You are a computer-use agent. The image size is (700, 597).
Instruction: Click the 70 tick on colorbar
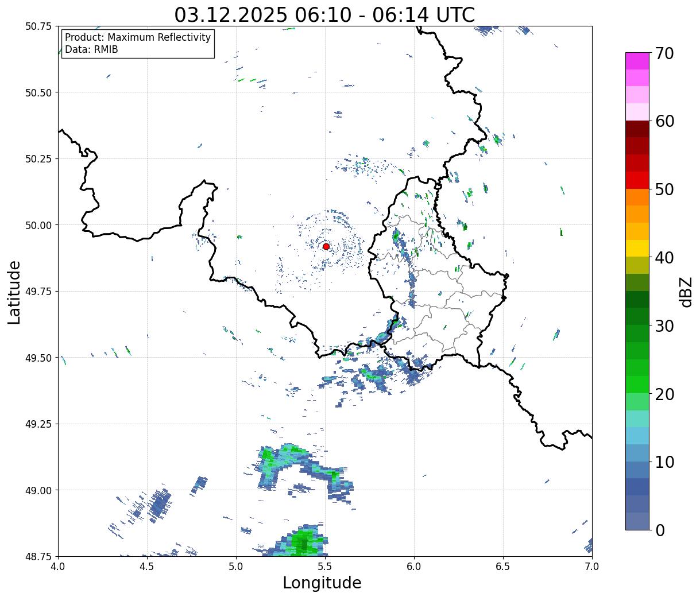coord(664,53)
